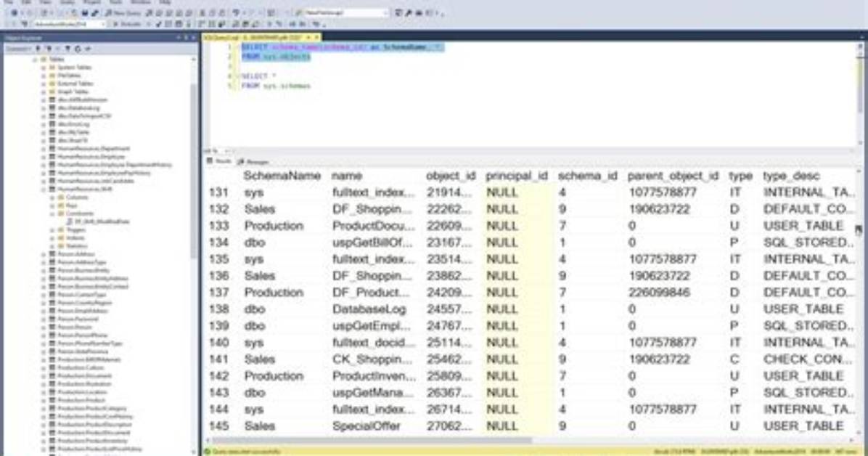Select row header 145 in results grid
This screenshot has height=456, width=868.
coord(219,426)
